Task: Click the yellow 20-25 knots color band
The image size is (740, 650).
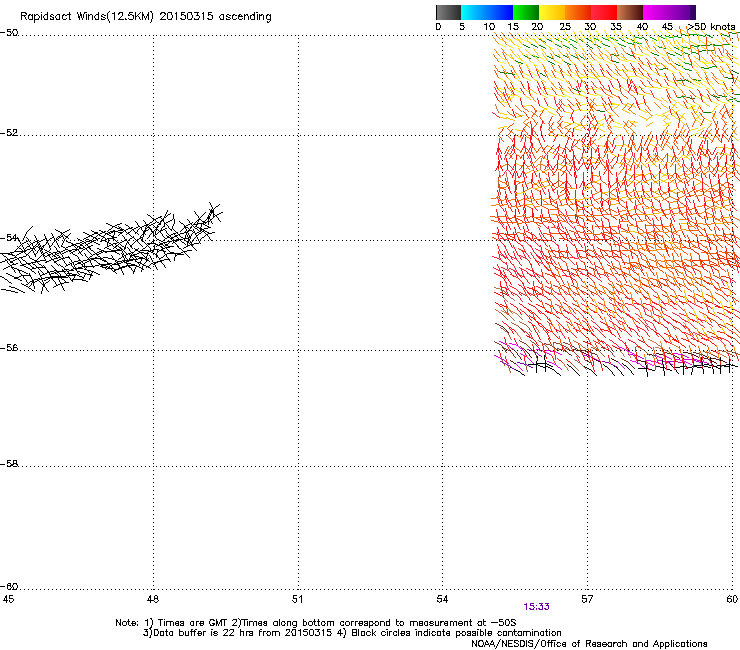Action: 552,12
